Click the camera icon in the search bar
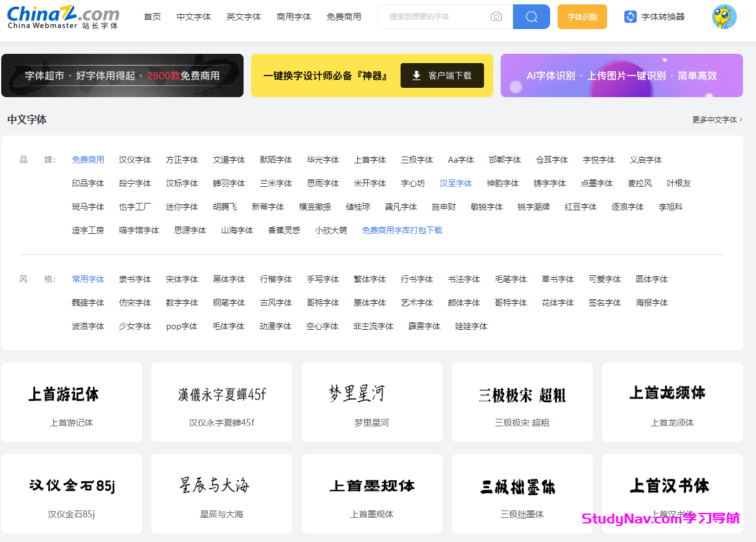Image resolution: width=756 pixels, height=542 pixels. point(496,17)
